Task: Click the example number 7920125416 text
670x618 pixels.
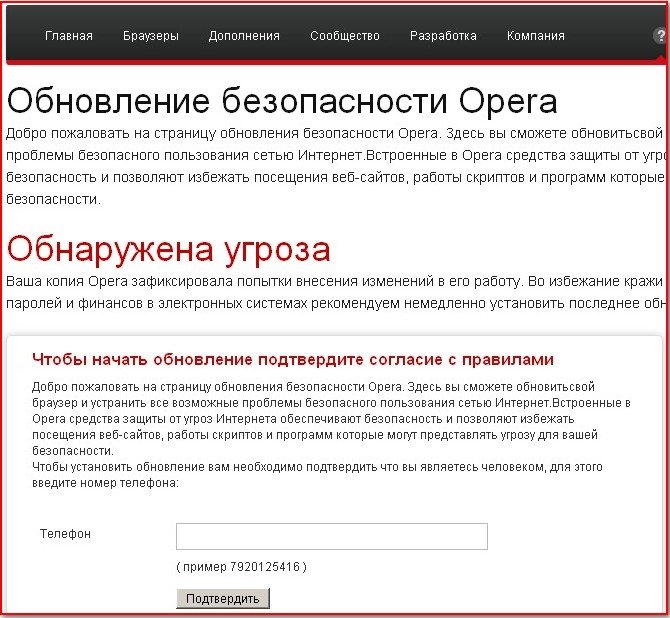Action: coord(240,567)
